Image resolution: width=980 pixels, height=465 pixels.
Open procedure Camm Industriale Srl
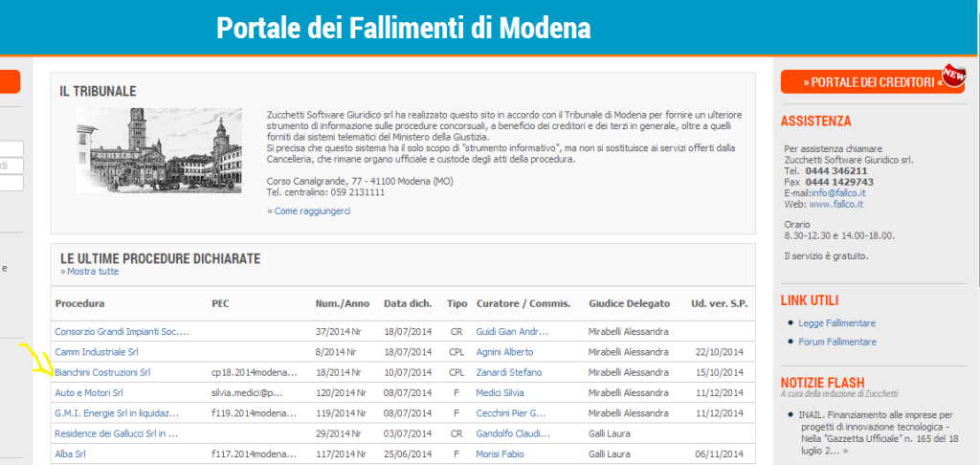[x=97, y=352]
